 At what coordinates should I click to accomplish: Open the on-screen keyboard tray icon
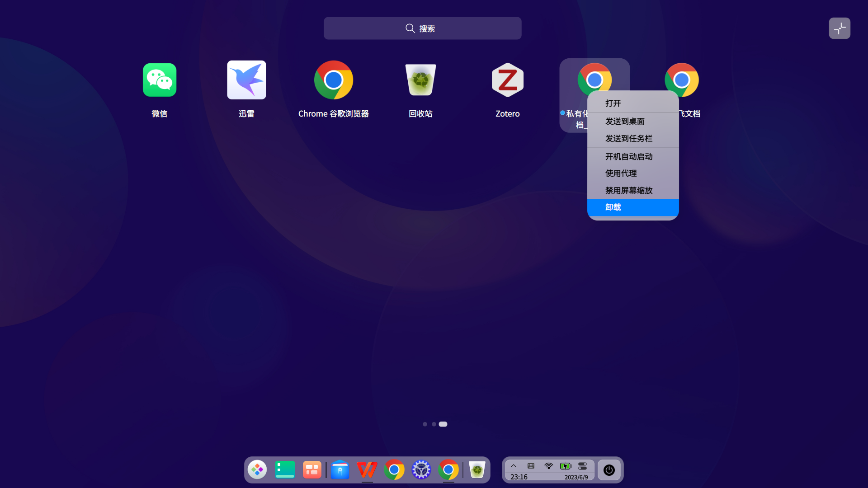pyautogui.click(x=531, y=466)
